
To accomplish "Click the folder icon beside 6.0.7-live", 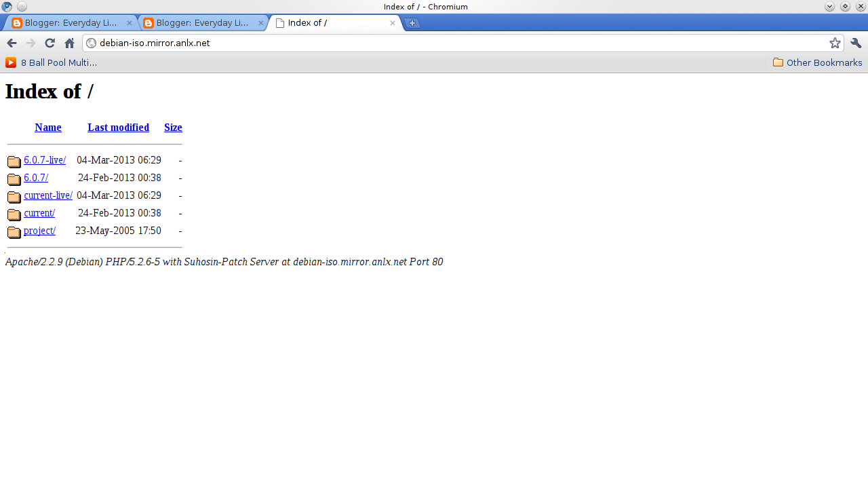I will coord(14,161).
